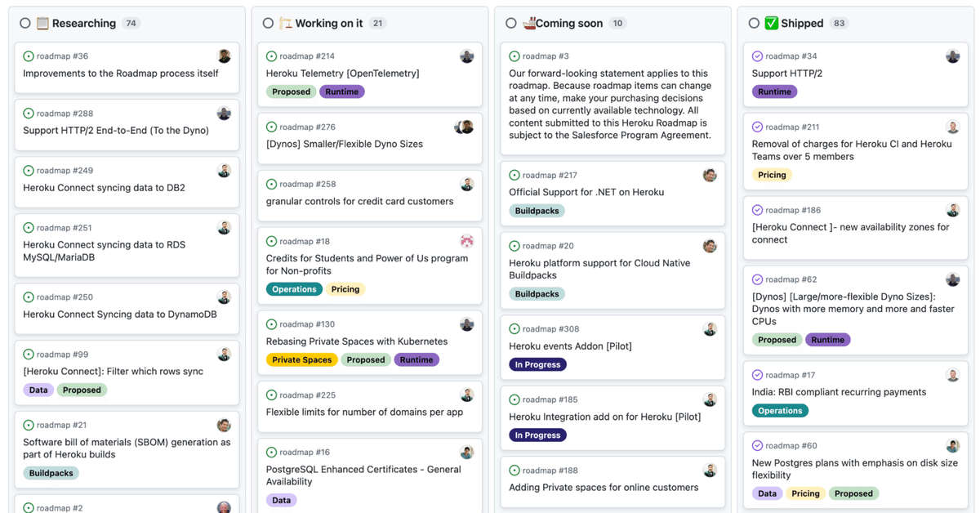Click the closed issue icon on roadmap #34
The image size is (980, 513).
[x=757, y=56]
